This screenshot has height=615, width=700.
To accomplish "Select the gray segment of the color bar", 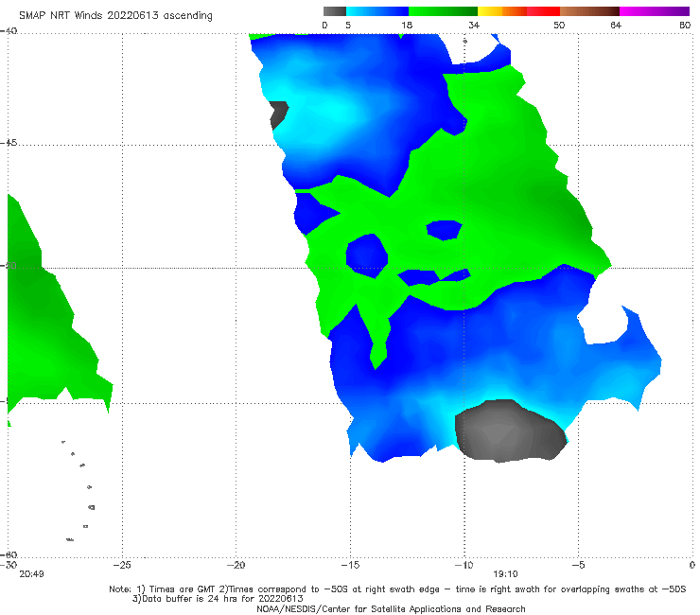I will [335, 11].
